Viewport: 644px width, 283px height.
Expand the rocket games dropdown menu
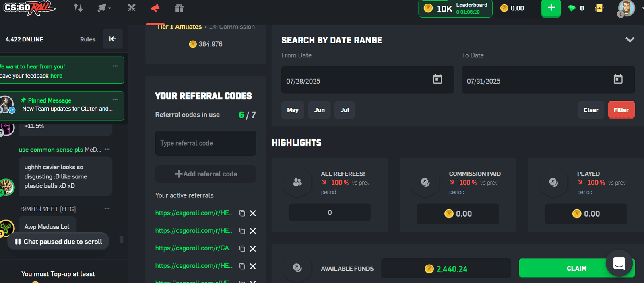point(104,8)
